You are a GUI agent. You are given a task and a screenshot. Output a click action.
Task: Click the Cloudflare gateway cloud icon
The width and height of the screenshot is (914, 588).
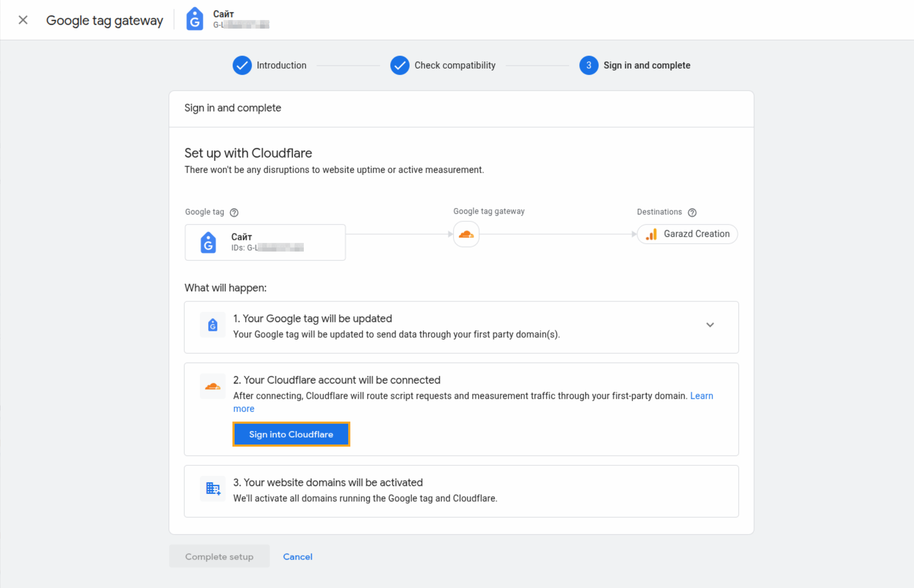point(466,234)
